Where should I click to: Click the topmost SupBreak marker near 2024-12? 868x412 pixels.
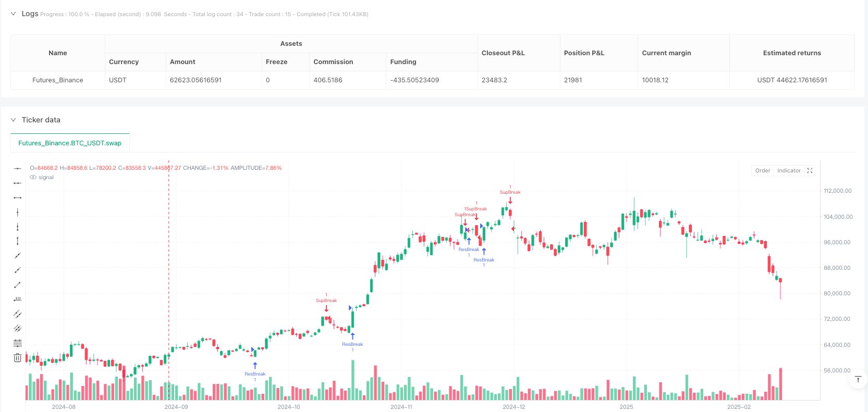510,192
